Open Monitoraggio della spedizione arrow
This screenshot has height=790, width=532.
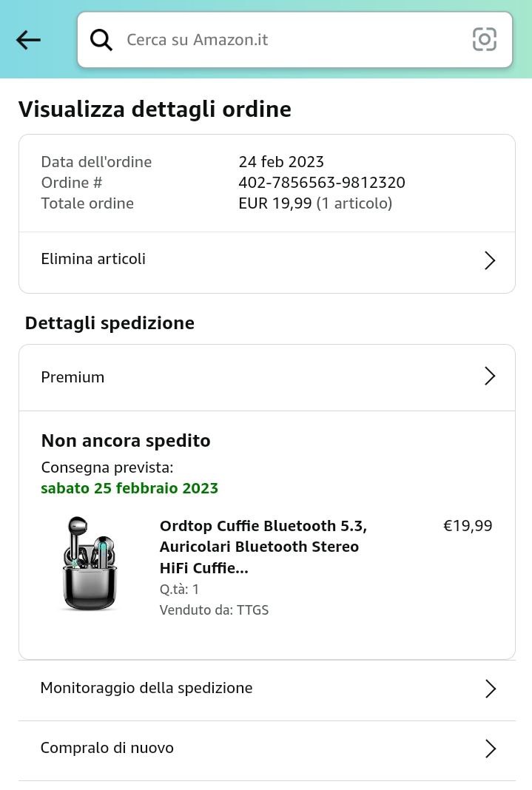pos(490,689)
